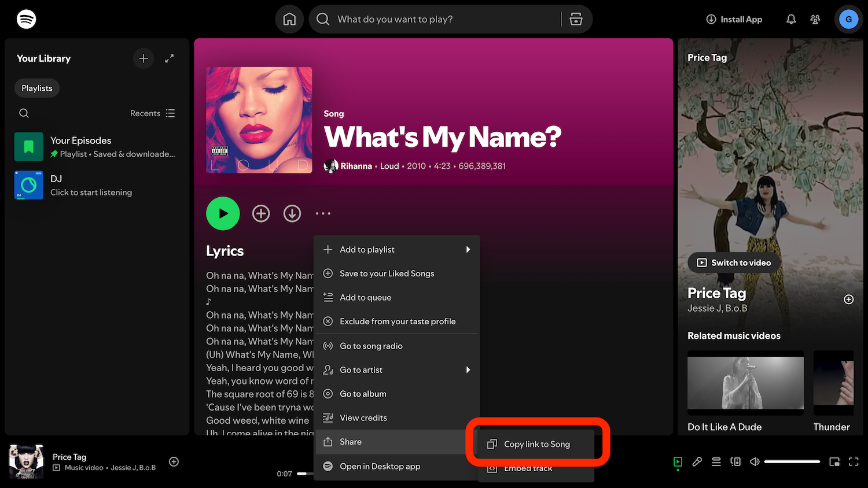
Task: Click the Switch to video button
Action: click(733, 263)
